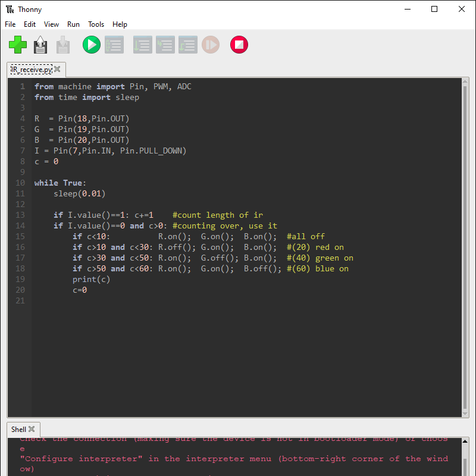Click the '#counting over, use it' comment
This screenshot has width=476, height=476.
(x=225, y=226)
